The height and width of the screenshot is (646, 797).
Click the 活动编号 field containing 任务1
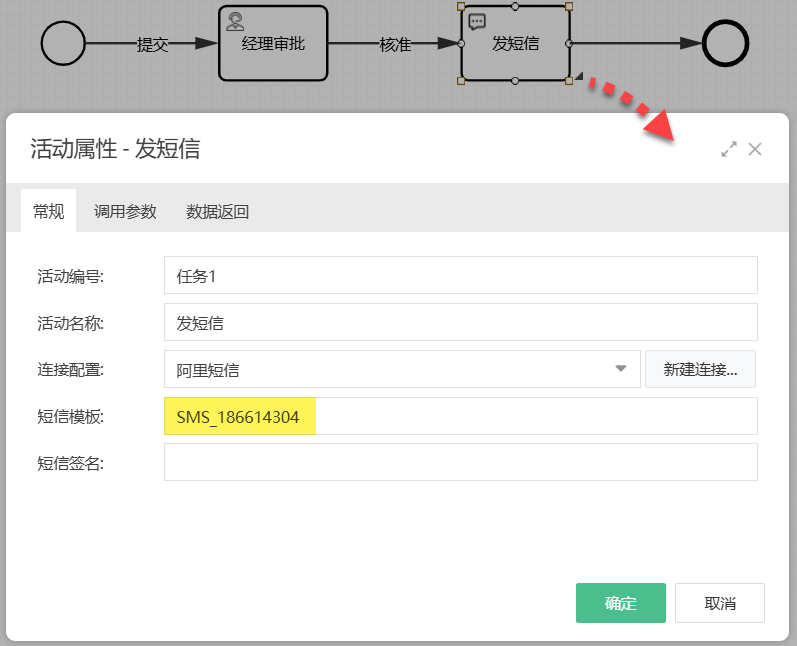[x=460, y=276]
